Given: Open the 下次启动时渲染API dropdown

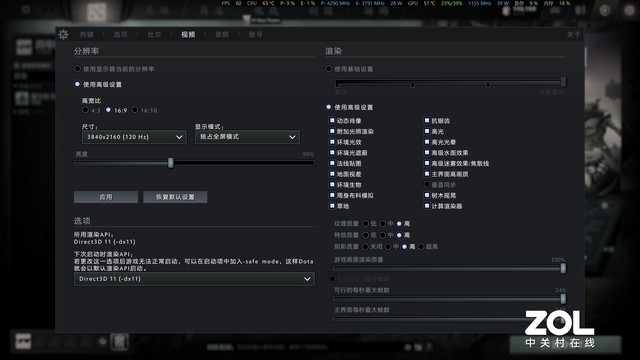Looking at the screenshot, I should click(194, 279).
